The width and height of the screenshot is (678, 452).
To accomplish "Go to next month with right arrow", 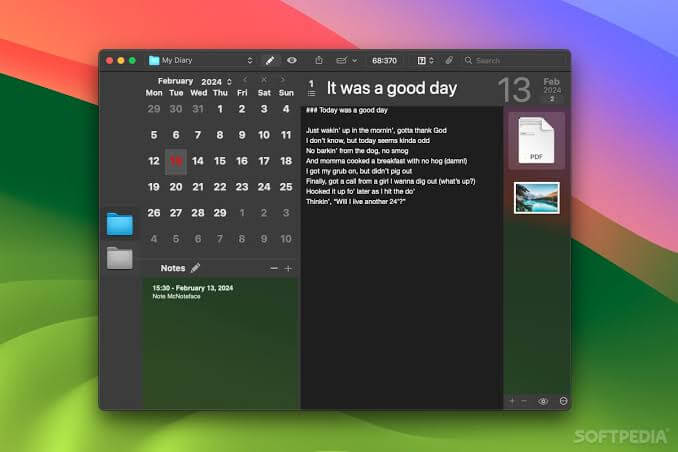I will (283, 80).
